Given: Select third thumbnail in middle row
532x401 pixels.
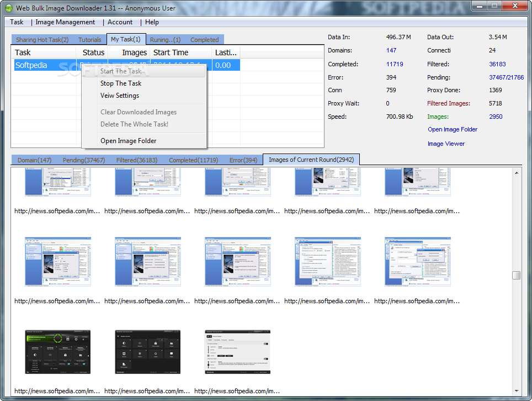Looking at the screenshot, I should coord(237,262).
